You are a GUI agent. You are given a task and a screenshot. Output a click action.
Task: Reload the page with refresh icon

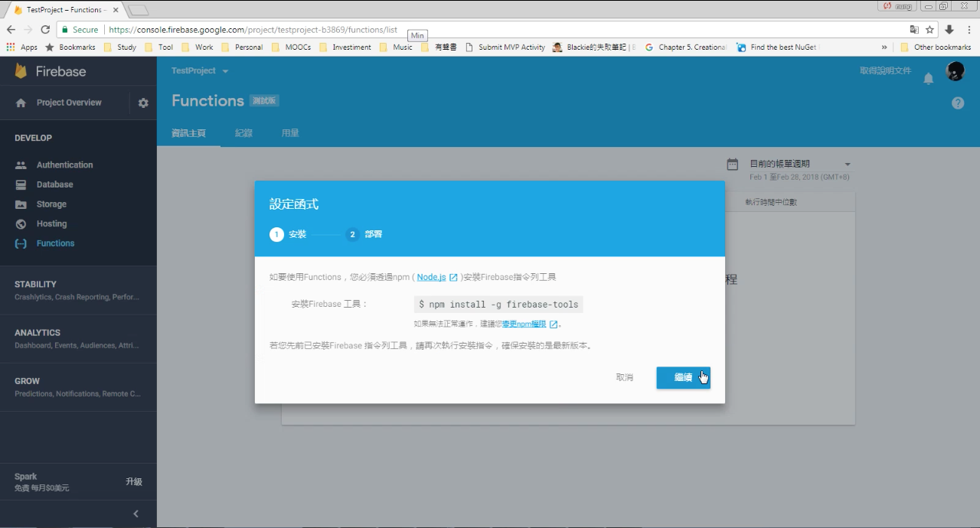click(x=45, y=30)
